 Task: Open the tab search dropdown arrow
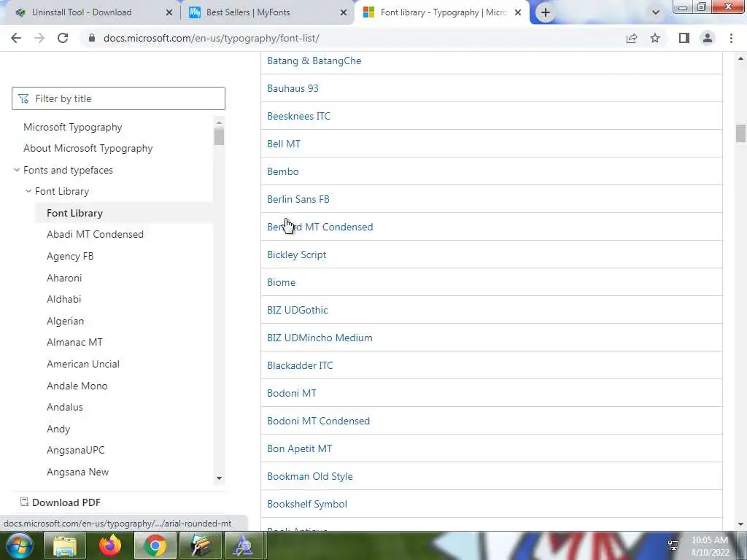pyautogui.click(x=656, y=13)
